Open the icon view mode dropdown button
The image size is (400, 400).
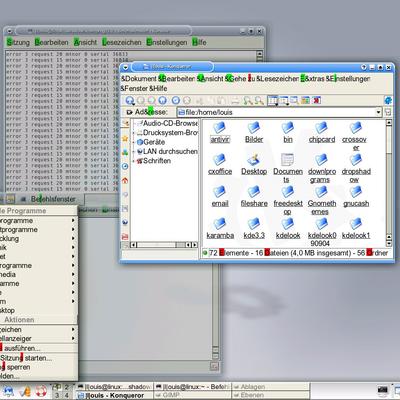[x=273, y=100]
